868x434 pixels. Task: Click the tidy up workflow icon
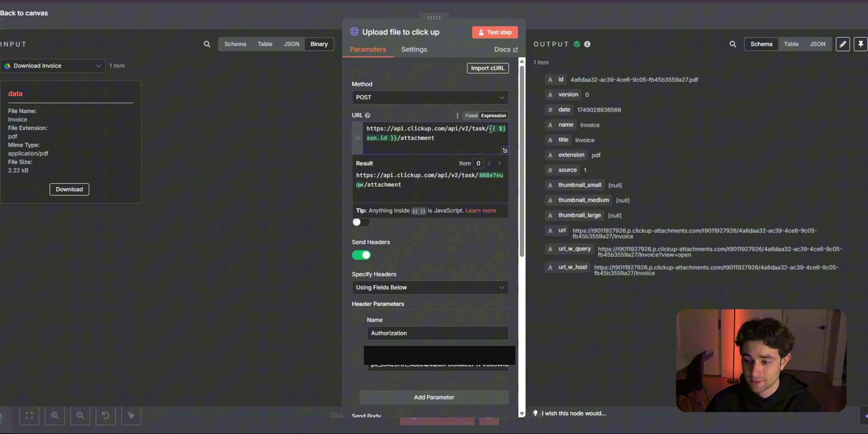pyautogui.click(x=131, y=415)
